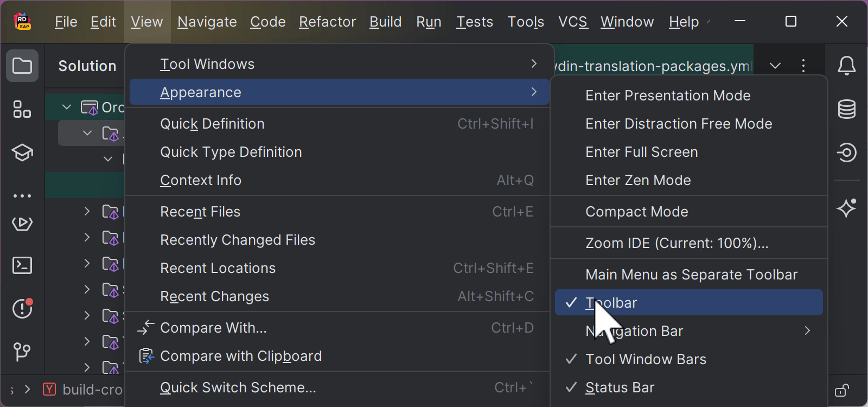Open the AI Assistant sparkle icon
This screenshot has height=407, width=868.
pyautogui.click(x=846, y=208)
